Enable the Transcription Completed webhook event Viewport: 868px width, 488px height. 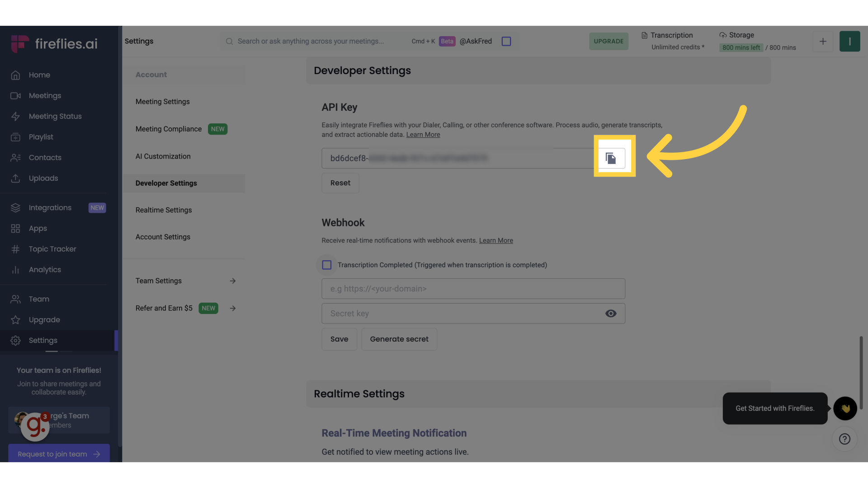[x=326, y=265]
